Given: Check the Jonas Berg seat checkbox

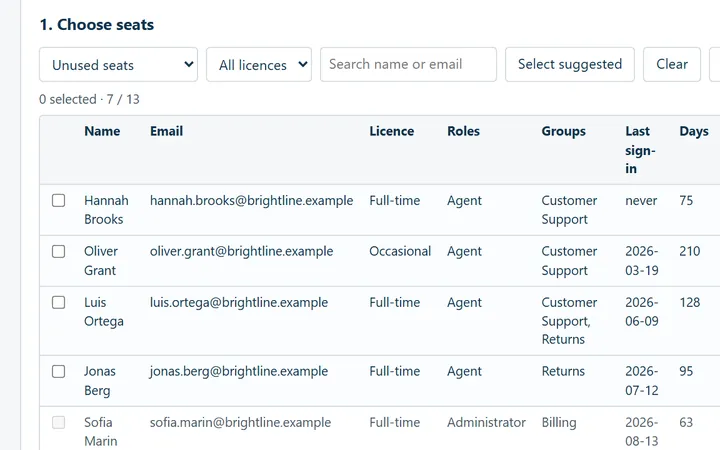Looking at the screenshot, I should (58, 371).
